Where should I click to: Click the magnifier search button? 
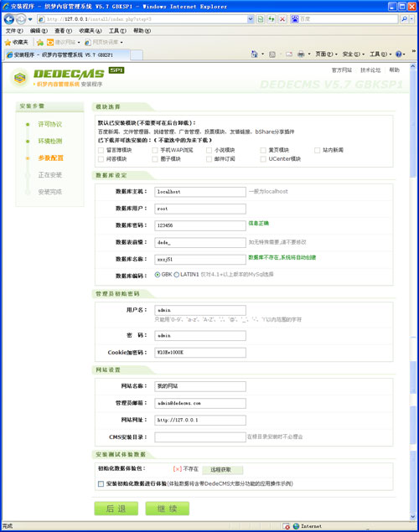[x=404, y=19]
